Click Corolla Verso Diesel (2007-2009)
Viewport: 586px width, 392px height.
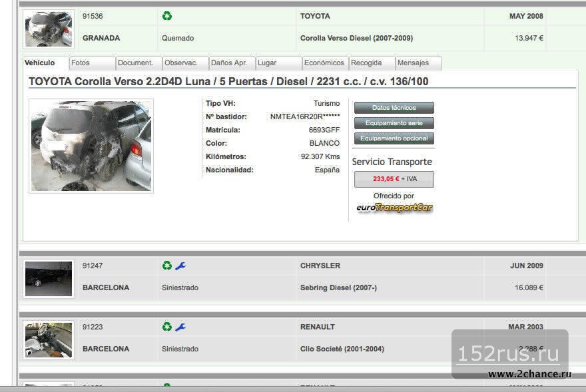pos(356,38)
